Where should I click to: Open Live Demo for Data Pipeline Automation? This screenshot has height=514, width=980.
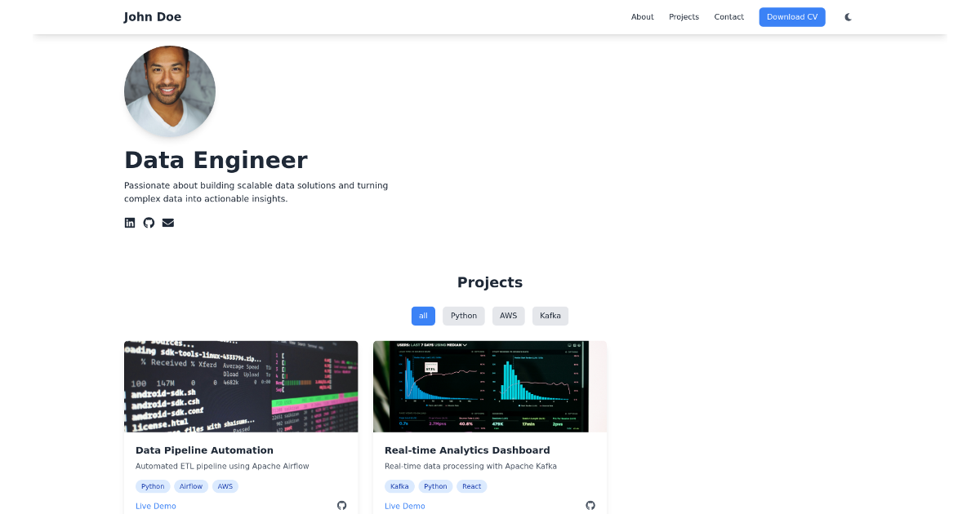[155, 506]
